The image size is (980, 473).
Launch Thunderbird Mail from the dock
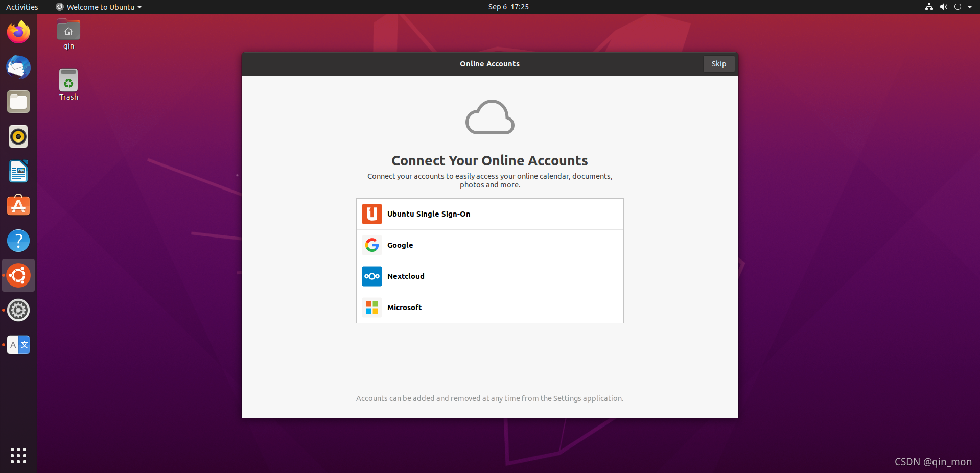[x=18, y=67]
